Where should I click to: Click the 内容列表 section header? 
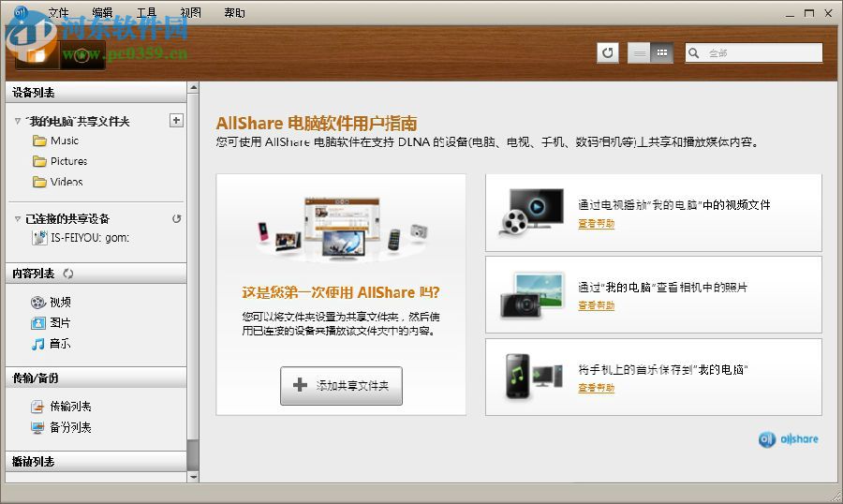point(96,274)
